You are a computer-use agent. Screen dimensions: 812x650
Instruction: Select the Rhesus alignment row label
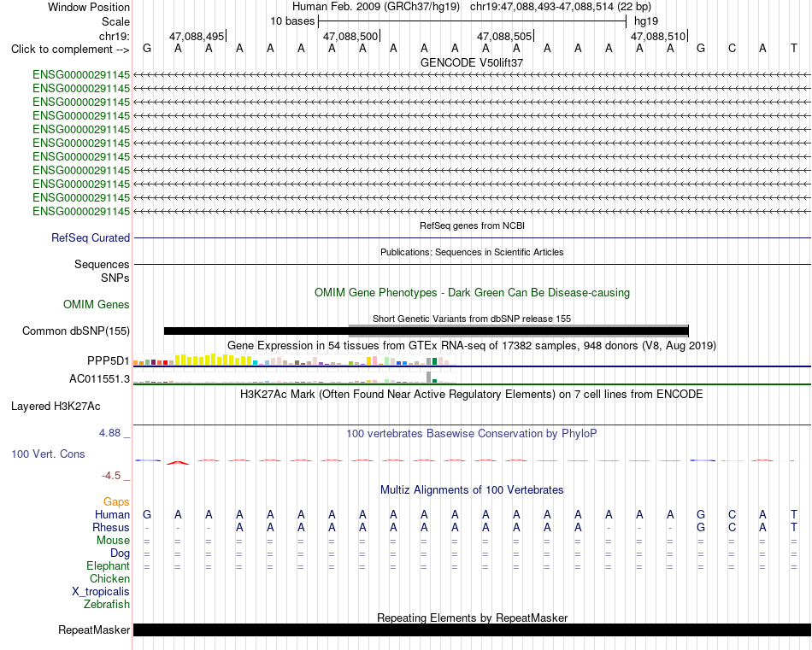111,527
